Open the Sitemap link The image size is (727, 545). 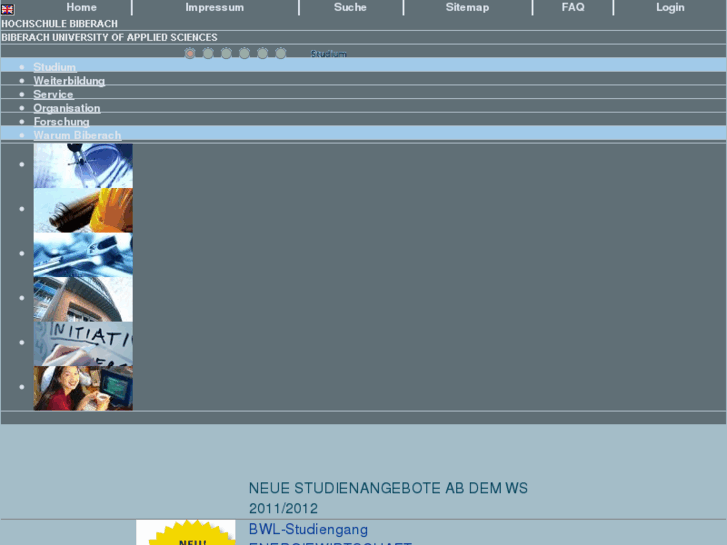point(467,7)
